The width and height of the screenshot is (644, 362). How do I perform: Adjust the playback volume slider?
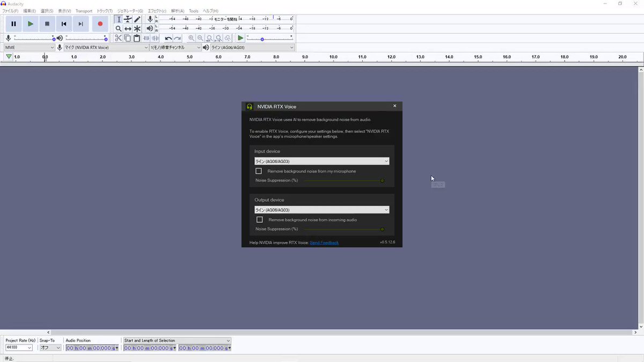(x=86, y=38)
